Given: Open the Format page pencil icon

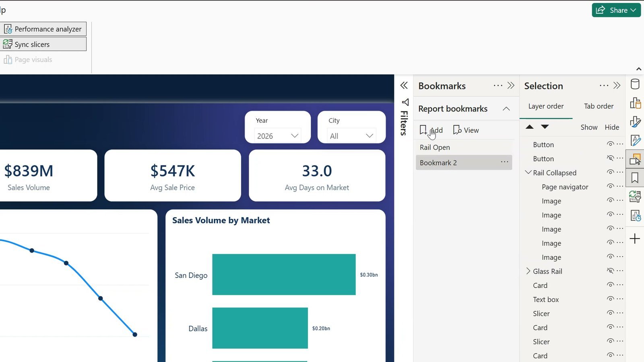Looking at the screenshot, I should click(635, 140).
